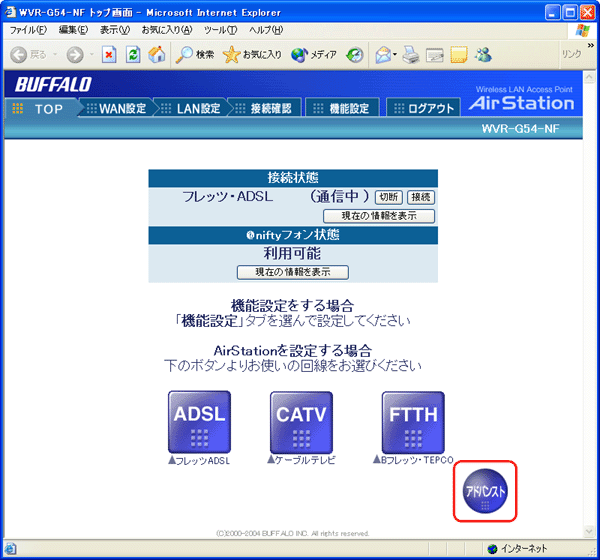
Task: Click the インターネット zone indicator
Action: coord(518,549)
